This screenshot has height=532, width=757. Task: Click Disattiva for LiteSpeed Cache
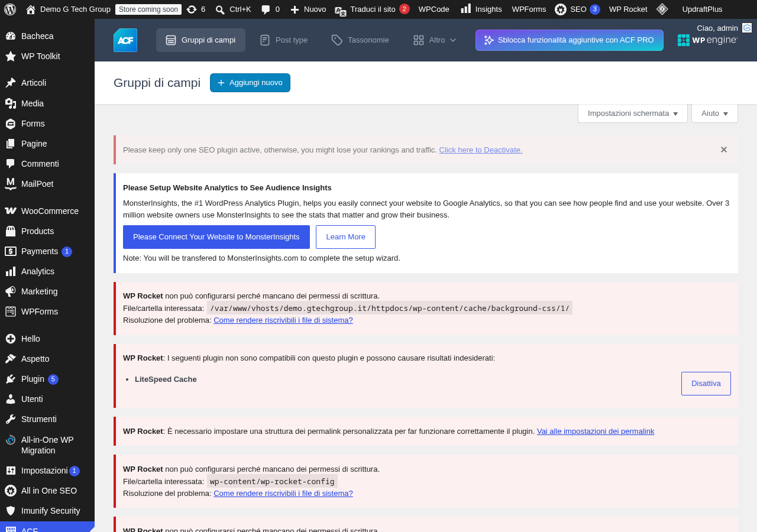(x=706, y=384)
